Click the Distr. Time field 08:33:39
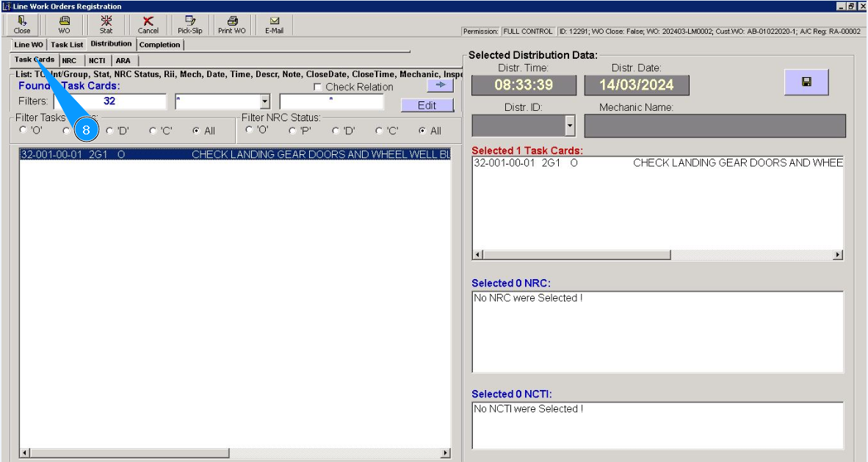 tap(524, 85)
